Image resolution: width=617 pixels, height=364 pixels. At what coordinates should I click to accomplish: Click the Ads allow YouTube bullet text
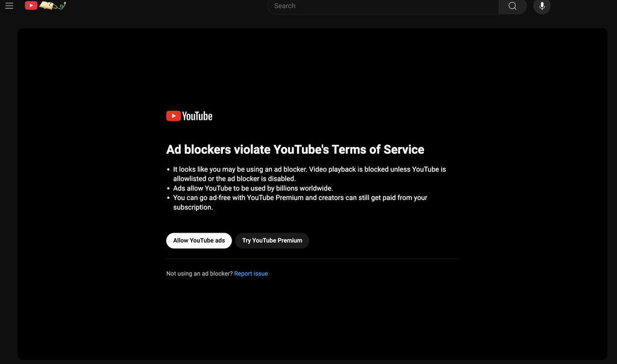coord(252,188)
